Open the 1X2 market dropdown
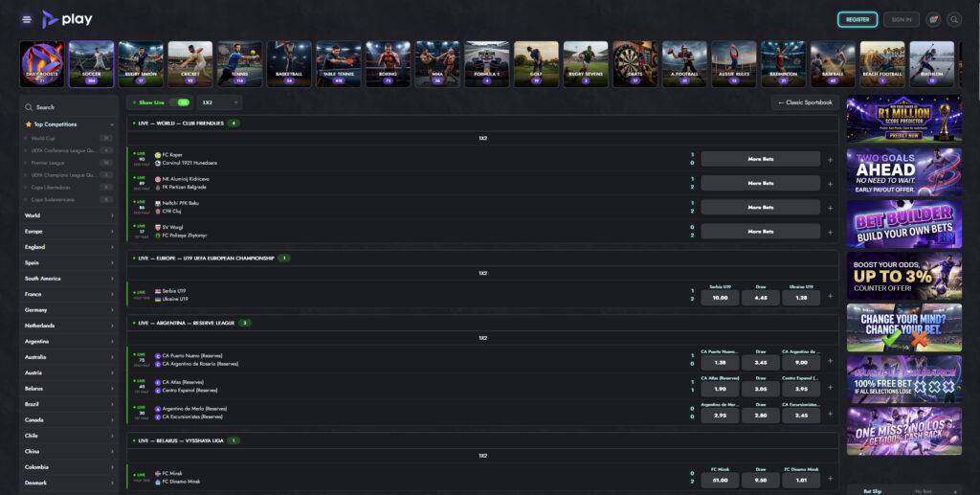The height and width of the screenshot is (495, 980). click(x=220, y=102)
